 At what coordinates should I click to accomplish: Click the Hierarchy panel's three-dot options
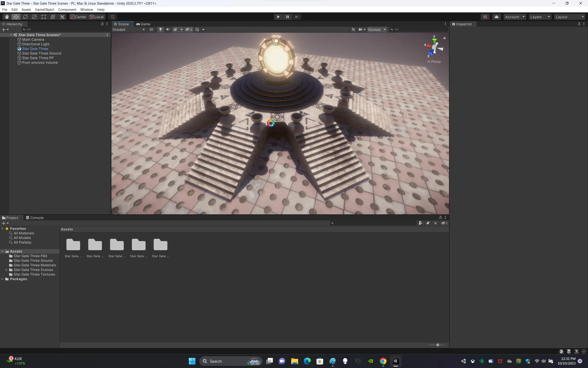tap(107, 24)
